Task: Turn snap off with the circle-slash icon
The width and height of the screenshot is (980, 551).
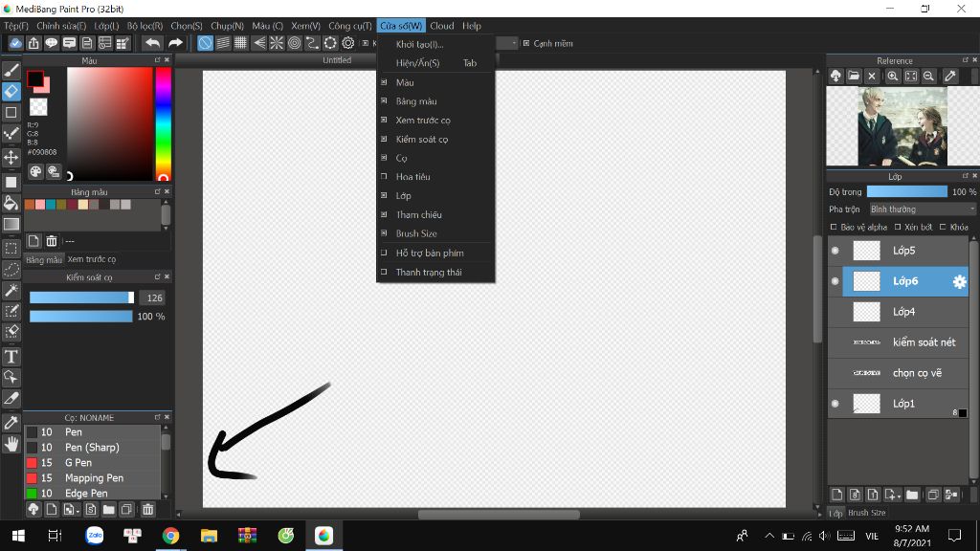Action: point(205,43)
